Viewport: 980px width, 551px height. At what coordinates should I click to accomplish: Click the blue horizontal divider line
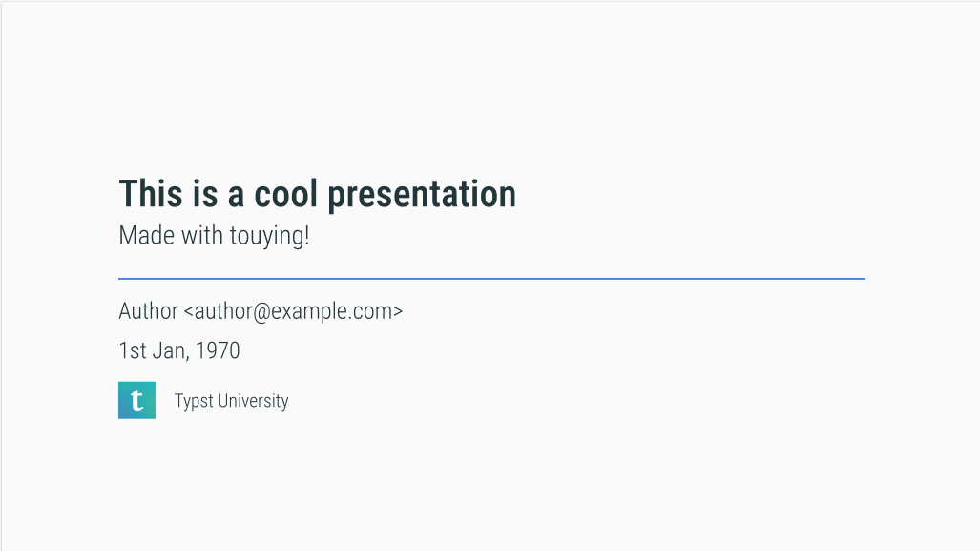pyautogui.click(x=490, y=278)
